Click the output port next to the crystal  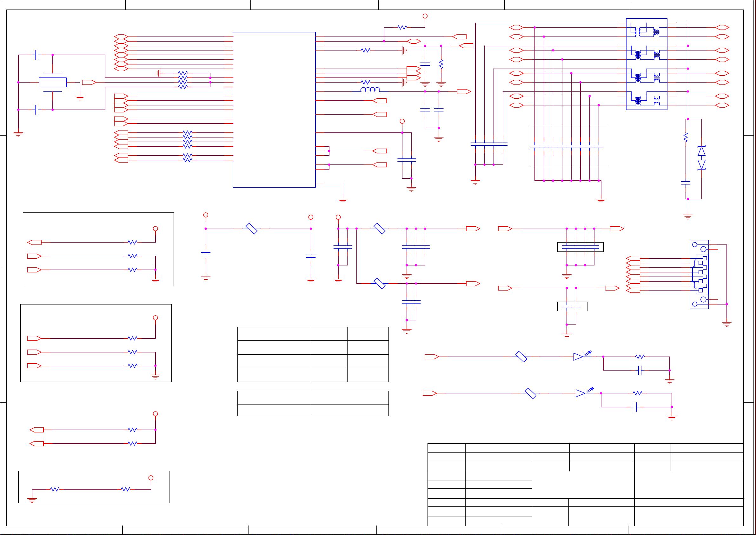point(89,82)
